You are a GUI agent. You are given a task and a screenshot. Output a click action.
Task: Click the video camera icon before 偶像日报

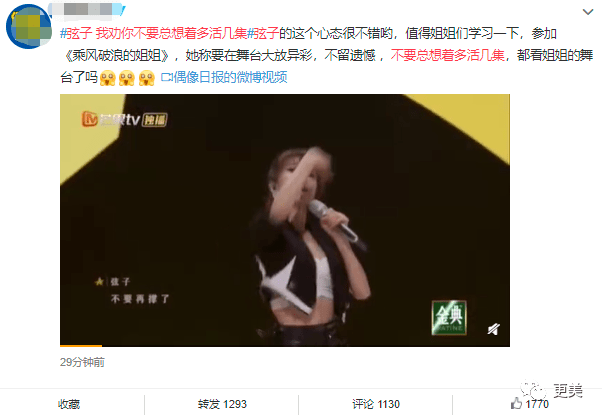click(166, 78)
